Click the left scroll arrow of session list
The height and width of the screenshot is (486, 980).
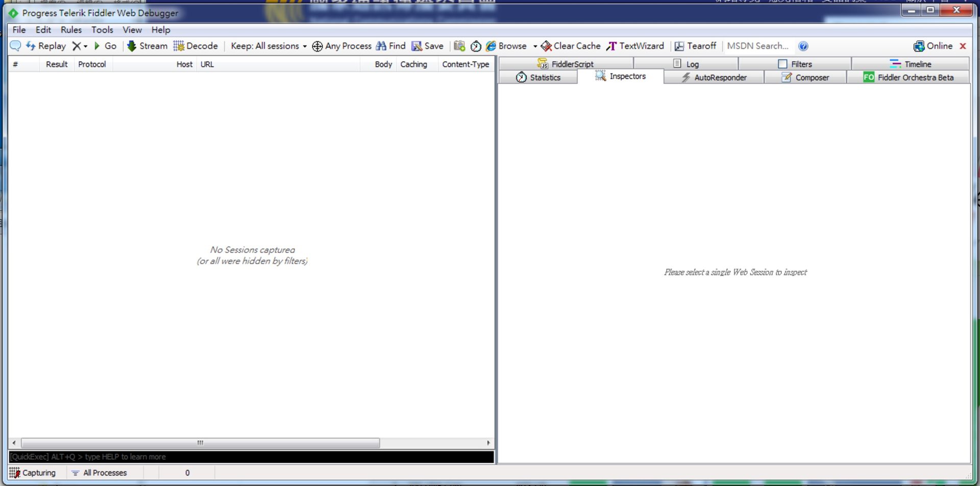[x=14, y=443]
